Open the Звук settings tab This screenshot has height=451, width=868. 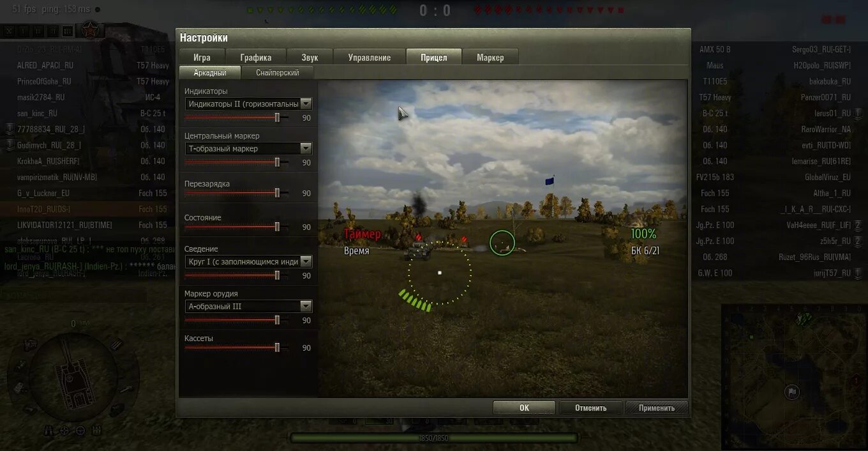click(x=310, y=57)
